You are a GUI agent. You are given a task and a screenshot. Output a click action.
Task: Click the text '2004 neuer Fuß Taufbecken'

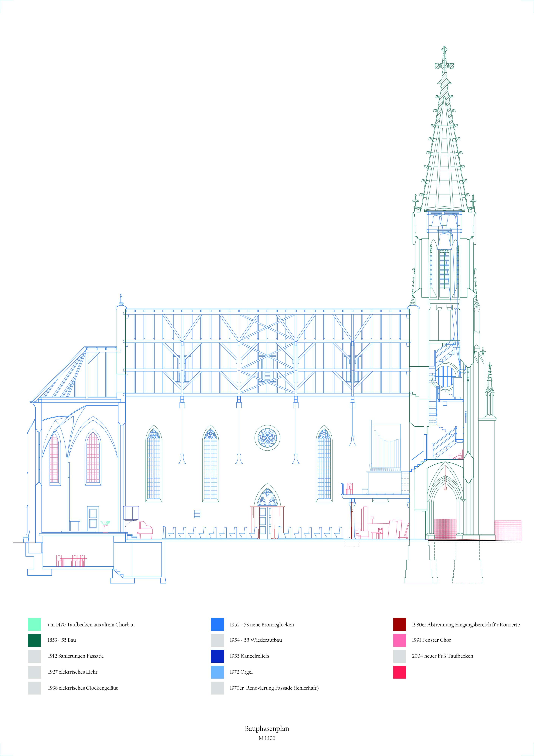point(443,656)
